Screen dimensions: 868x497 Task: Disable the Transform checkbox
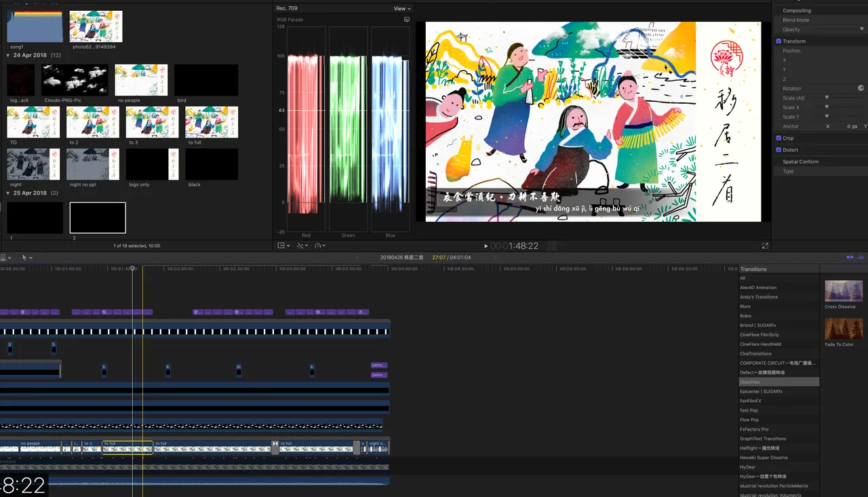(778, 41)
